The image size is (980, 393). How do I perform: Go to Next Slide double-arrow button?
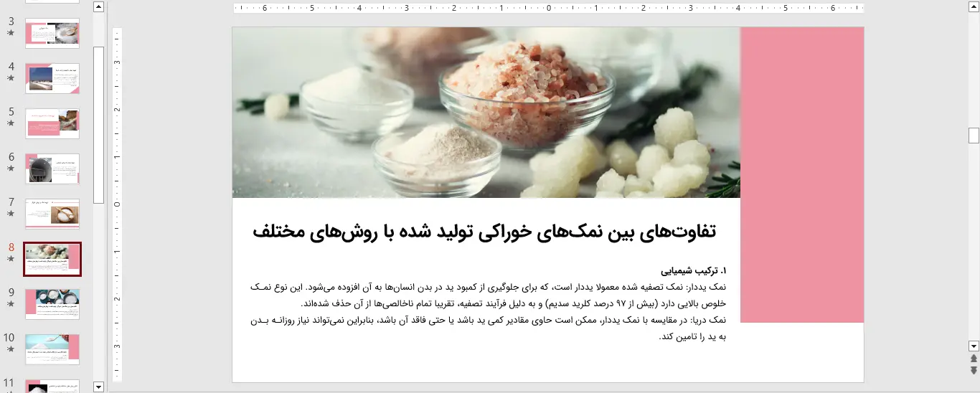[974, 370]
